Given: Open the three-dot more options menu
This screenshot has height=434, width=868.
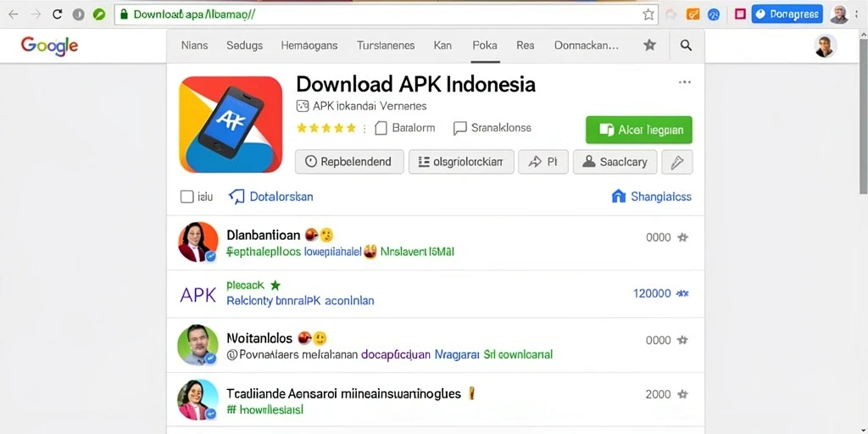Looking at the screenshot, I should pyautogui.click(x=685, y=82).
